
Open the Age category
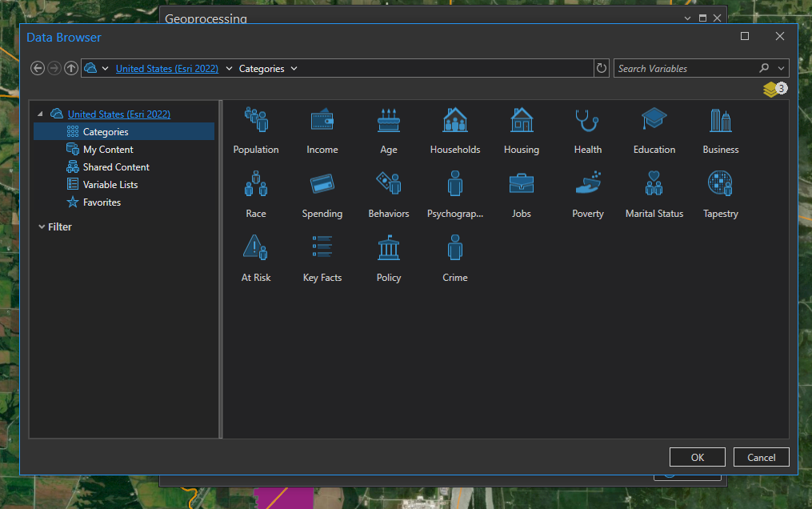[x=388, y=131]
